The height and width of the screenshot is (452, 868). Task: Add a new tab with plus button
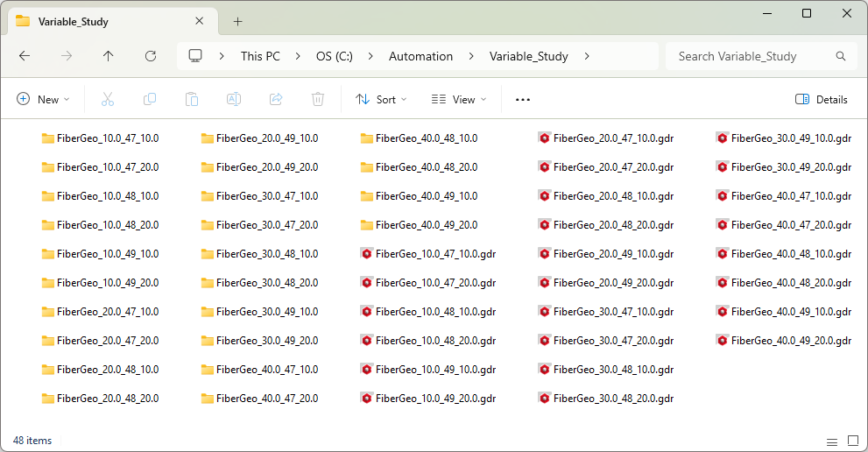pos(237,22)
